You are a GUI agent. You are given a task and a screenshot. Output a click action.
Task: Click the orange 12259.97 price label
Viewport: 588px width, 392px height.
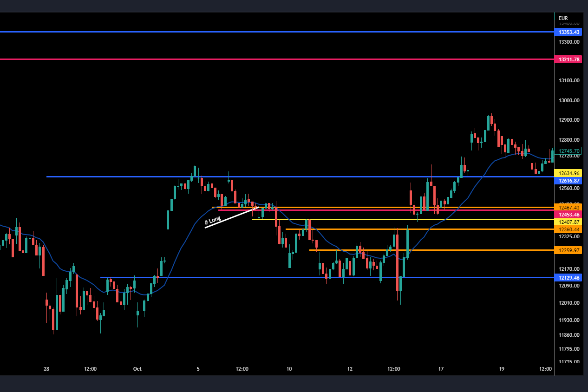tap(568, 250)
